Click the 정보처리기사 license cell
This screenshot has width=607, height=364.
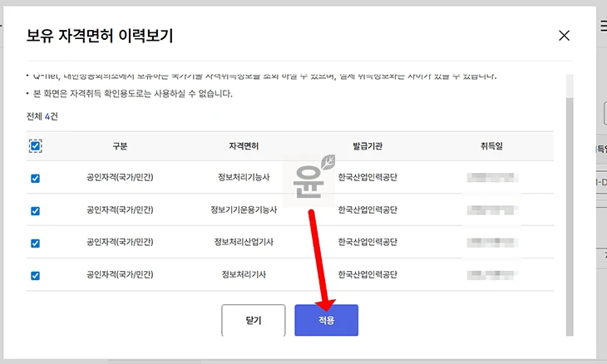click(244, 274)
